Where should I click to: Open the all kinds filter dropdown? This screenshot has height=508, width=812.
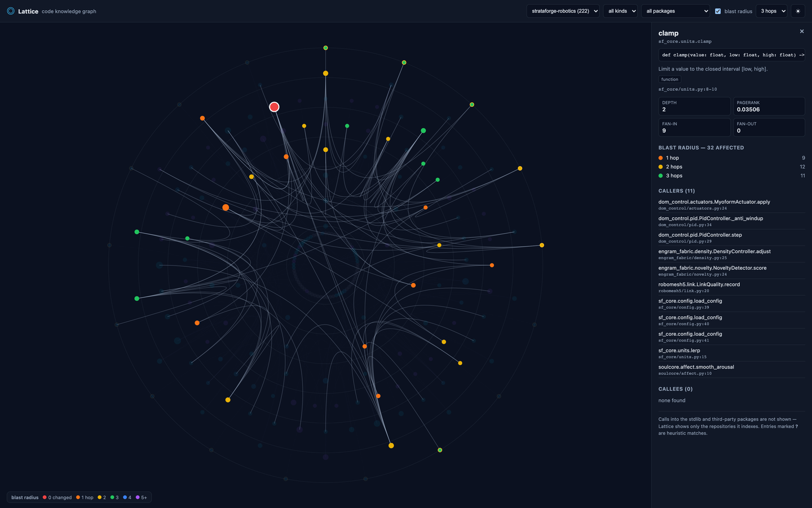point(621,11)
